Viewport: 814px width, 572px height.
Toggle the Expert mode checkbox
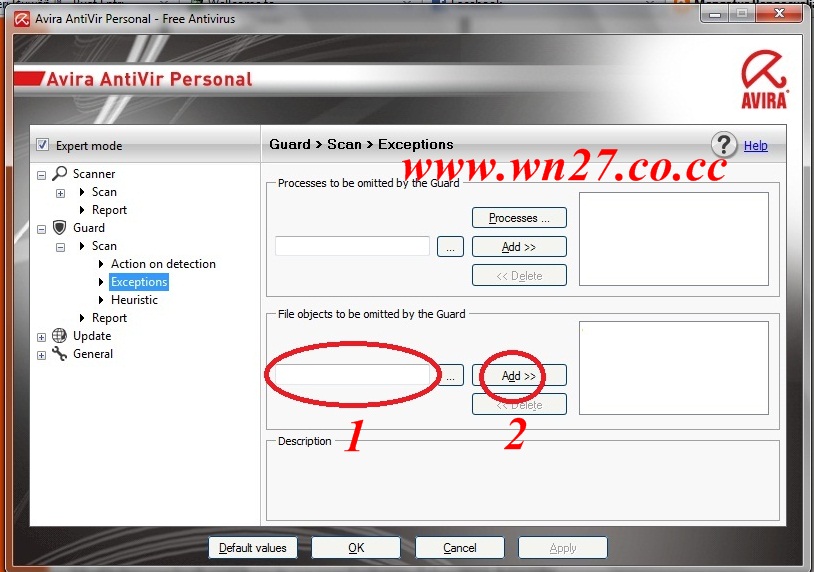coord(43,145)
